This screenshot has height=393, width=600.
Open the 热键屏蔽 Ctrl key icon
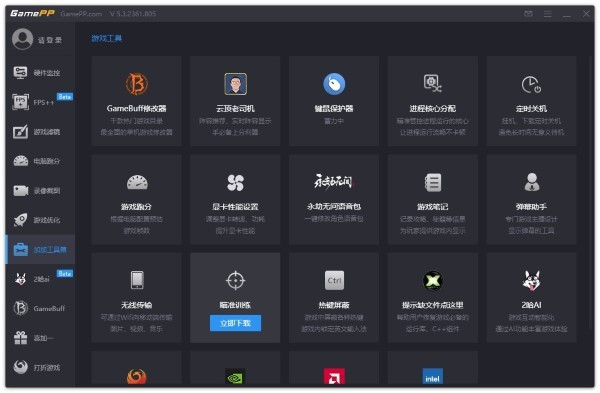pos(334,280)
